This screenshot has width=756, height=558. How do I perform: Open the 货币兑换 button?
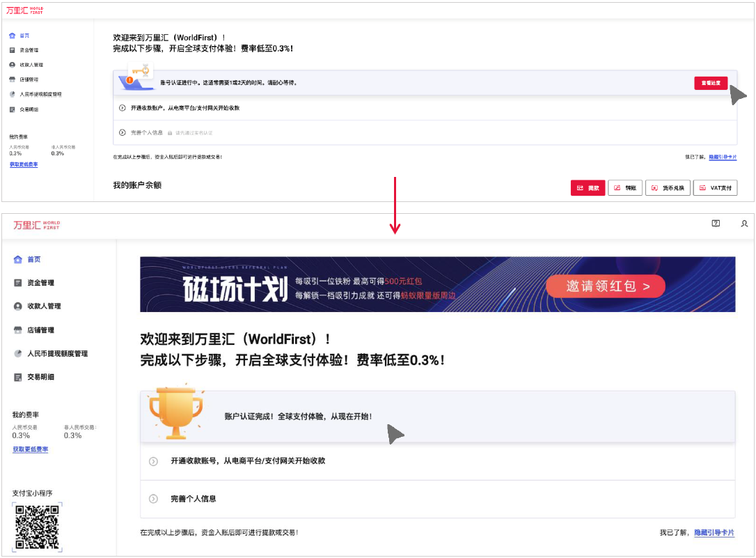tap(668, 187)
